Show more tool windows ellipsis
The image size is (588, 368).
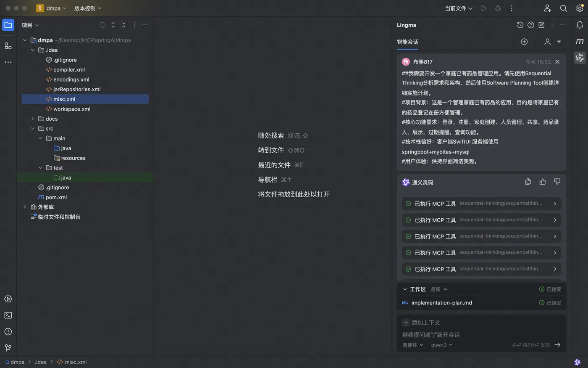(x=8, y=62)
